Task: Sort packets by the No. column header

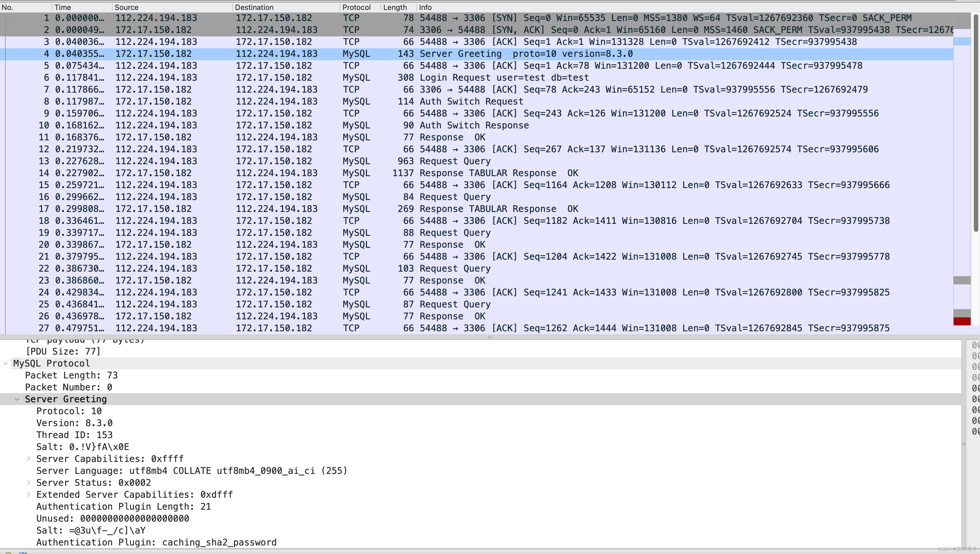Action: click(26, 7)
